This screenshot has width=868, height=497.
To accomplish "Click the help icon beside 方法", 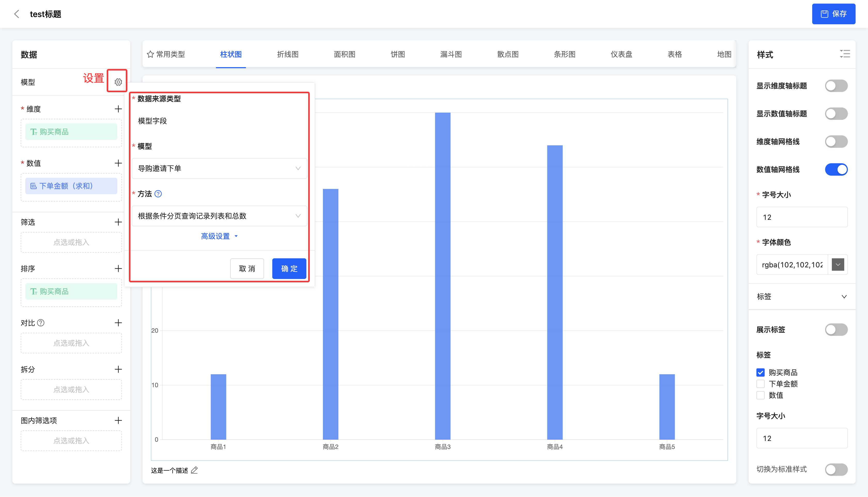I will 158,194.
